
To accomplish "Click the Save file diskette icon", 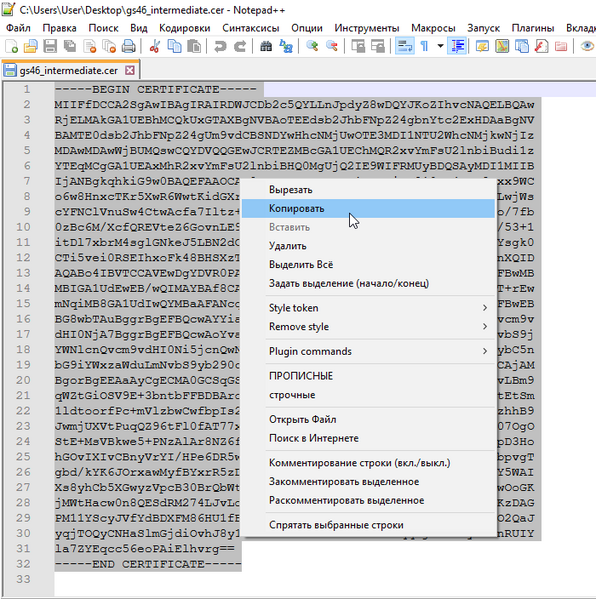I will (50, 47).
